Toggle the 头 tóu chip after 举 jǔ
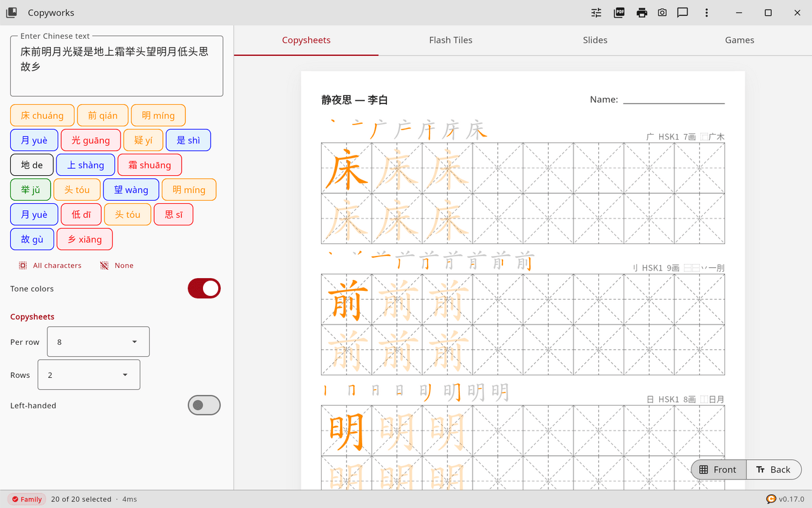The image size is (812, 508). tap(77, 190)
